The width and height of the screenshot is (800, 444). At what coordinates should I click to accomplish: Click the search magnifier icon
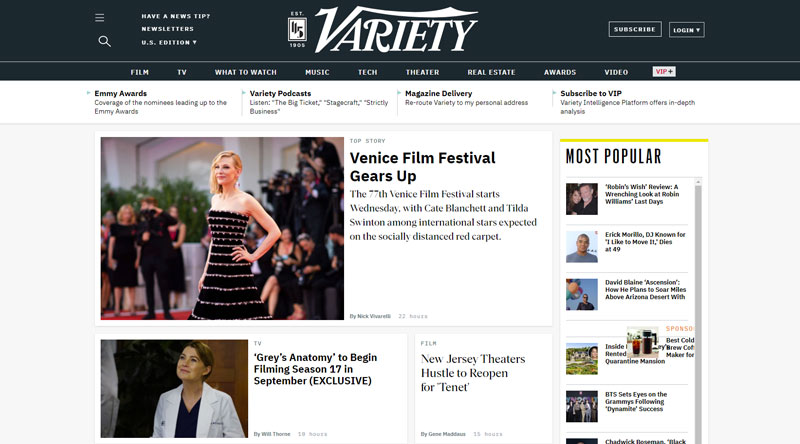104,41
